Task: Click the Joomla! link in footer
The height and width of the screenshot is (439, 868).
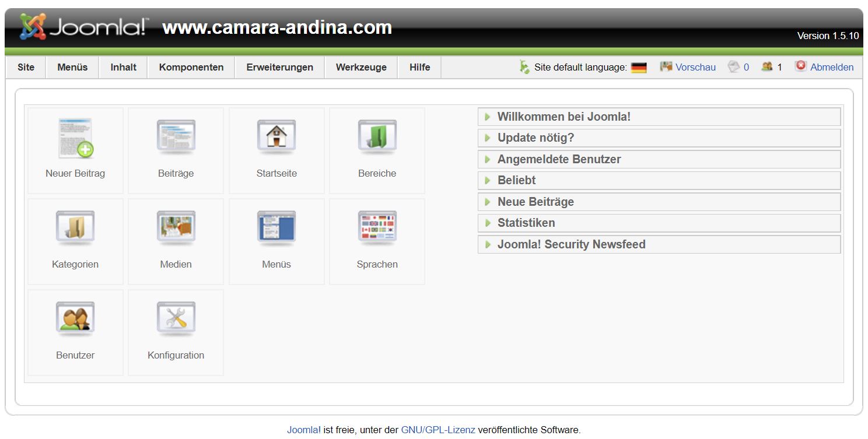Action: click(304, 430)
